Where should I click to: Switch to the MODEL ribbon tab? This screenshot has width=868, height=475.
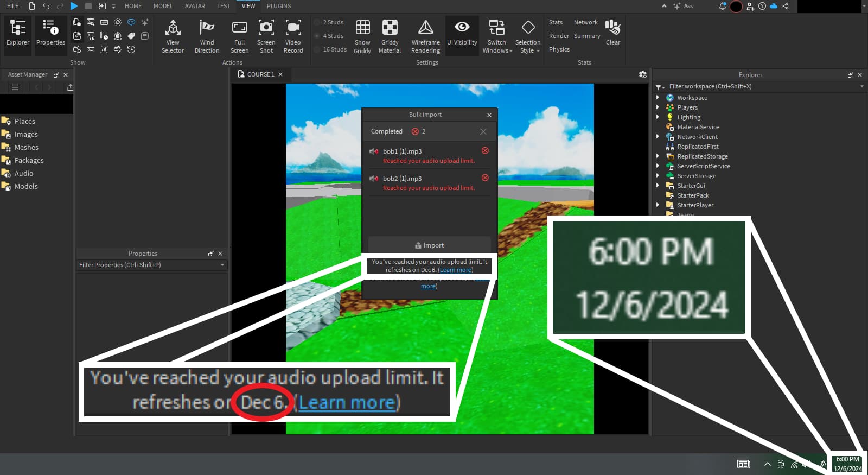[163, 6]
